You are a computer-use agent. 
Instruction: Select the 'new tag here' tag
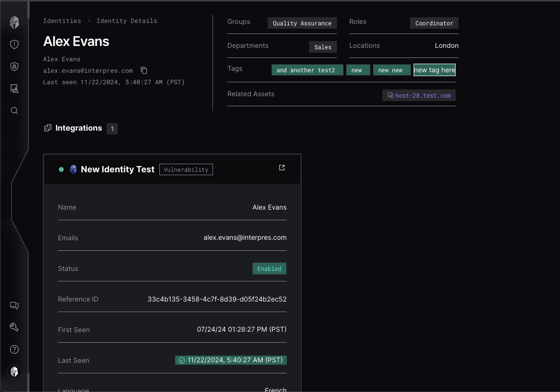[434, 70]
